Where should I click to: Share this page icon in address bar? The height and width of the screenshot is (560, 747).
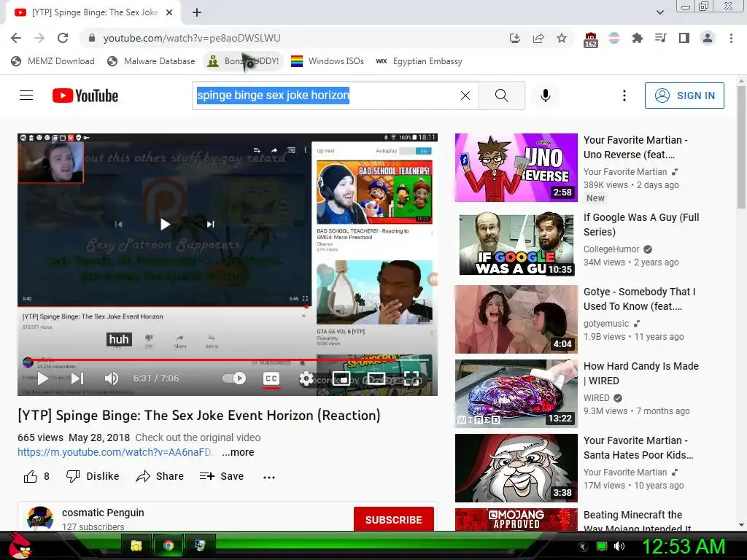(538, 38)
